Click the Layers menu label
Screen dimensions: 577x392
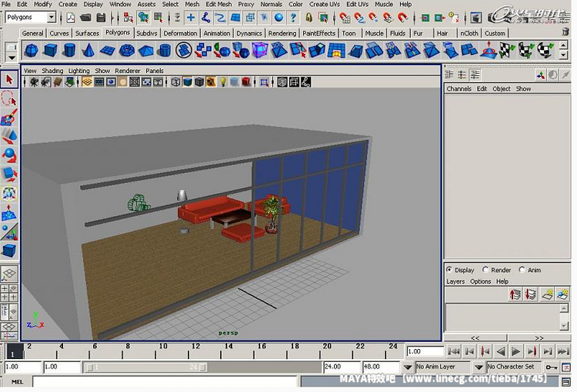(455, 281)
